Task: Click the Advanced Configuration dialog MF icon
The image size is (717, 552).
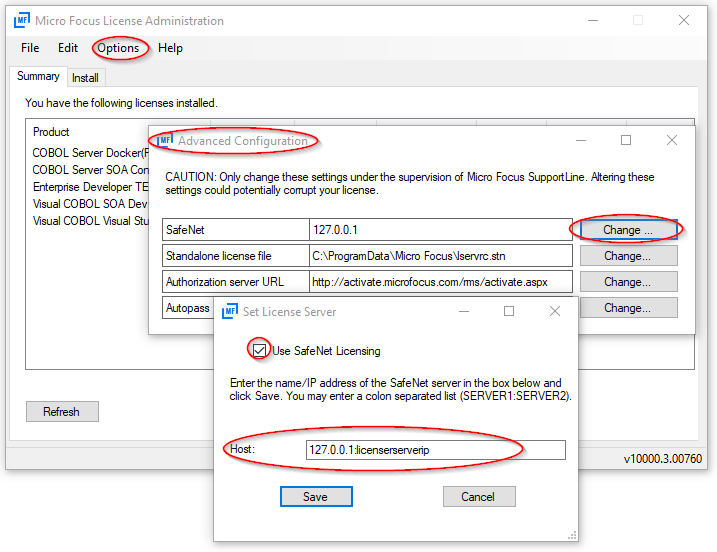Action: tap(165, 141)
